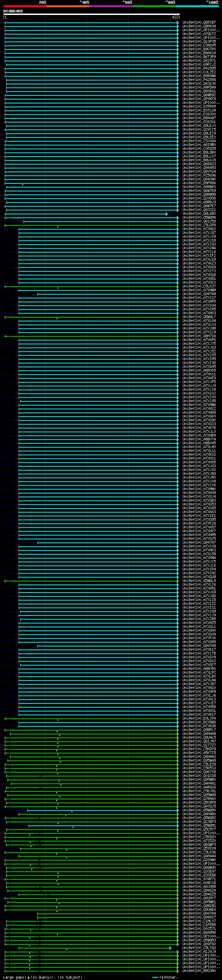
Task: Select hit label UniRef100_A7XH38
Action: tap(199, 493)
